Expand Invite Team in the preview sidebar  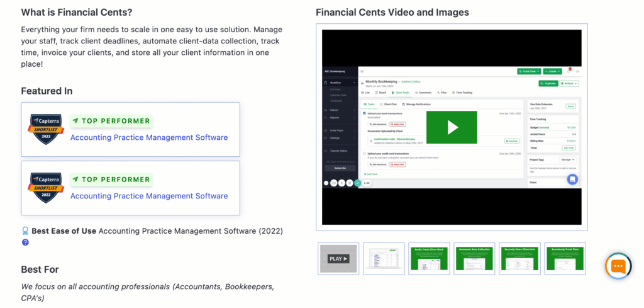point(340,130)
